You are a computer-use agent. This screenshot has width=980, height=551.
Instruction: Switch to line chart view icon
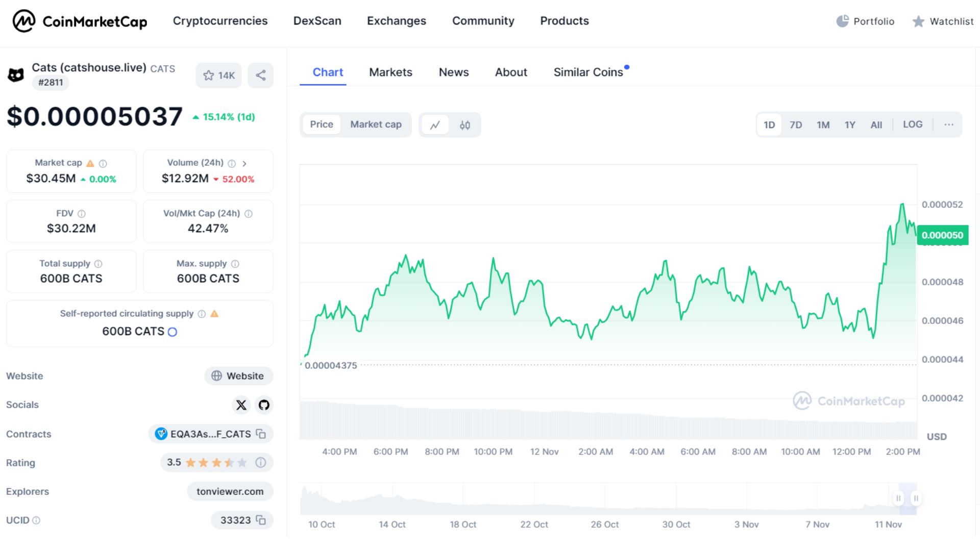(435, 125)
